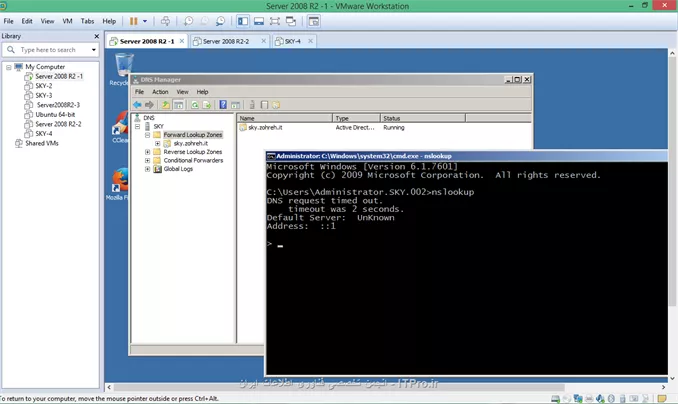Screen dimensions: 678x404
Task: Collapse Forward Lookup Zones node
Action: tap(147, 135)
